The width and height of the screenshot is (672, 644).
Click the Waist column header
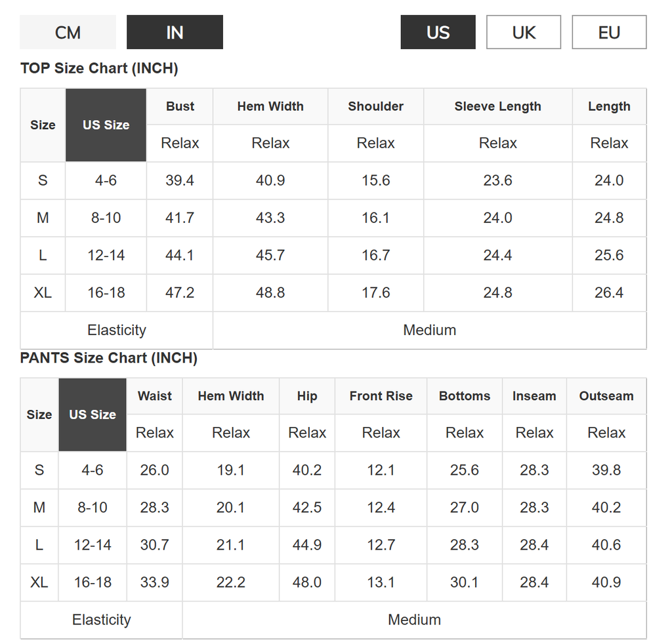[155, 396]
